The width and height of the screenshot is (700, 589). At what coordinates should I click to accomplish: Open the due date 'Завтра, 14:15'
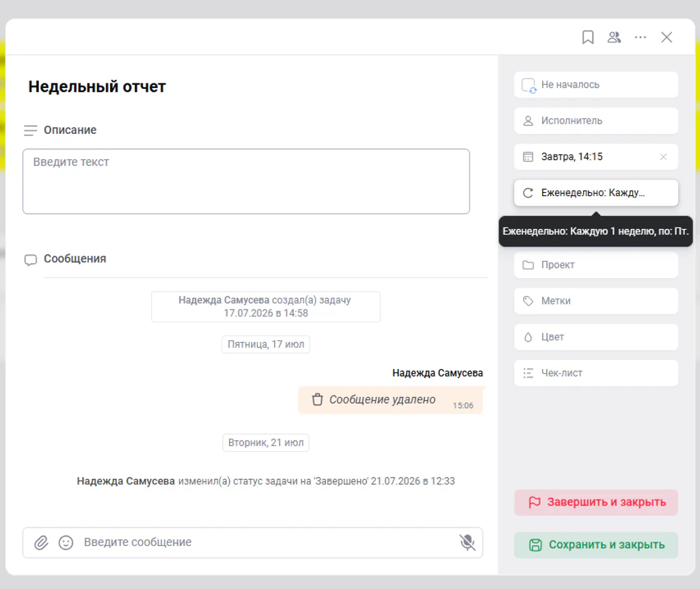pyautogui.click(x=596, y=156)
